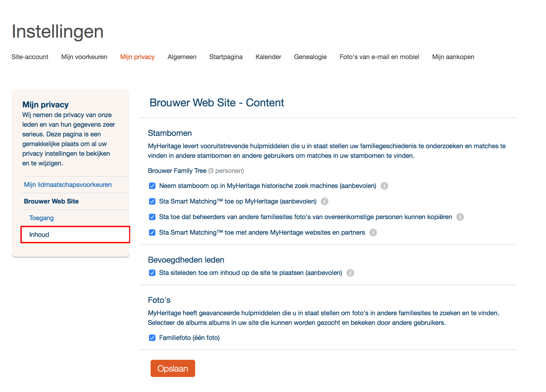
Task: Select Inhoud in the privacy sidebar
Action: click(x=75, y=235)
